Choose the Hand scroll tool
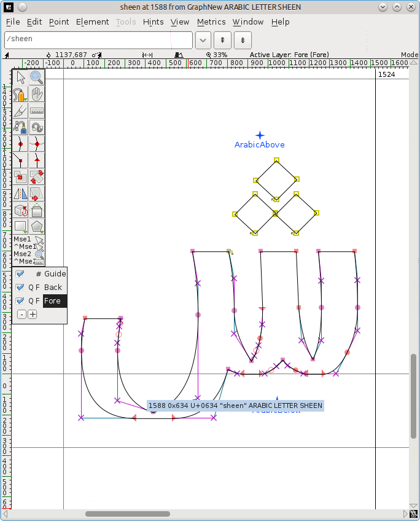The height and width of the screenshot is (521, 420). coord(37,94)
